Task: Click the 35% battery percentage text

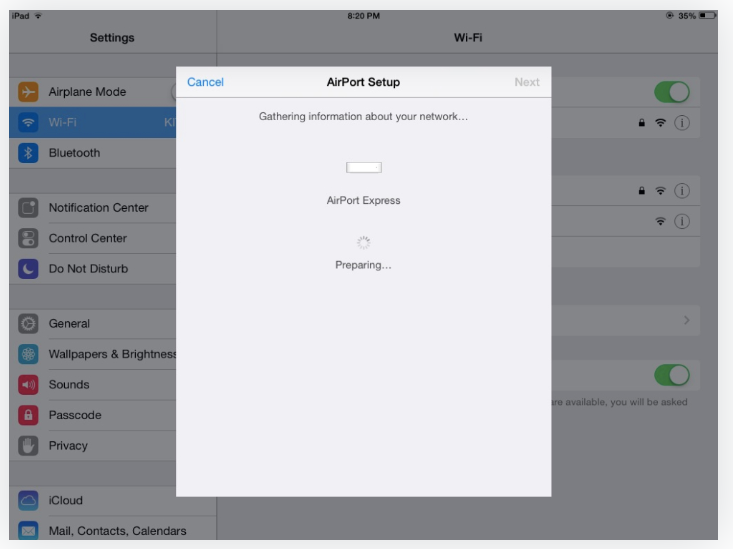Action: [687, 16]
